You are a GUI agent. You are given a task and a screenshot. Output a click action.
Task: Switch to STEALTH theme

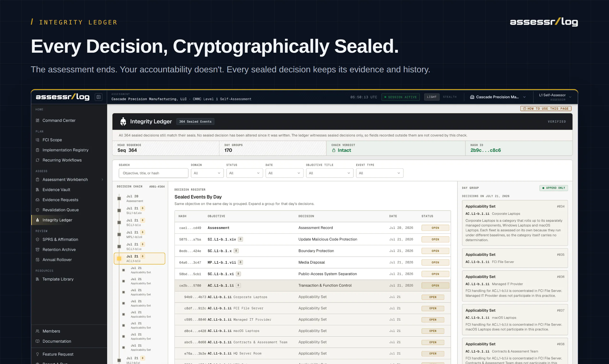(450, 97)
